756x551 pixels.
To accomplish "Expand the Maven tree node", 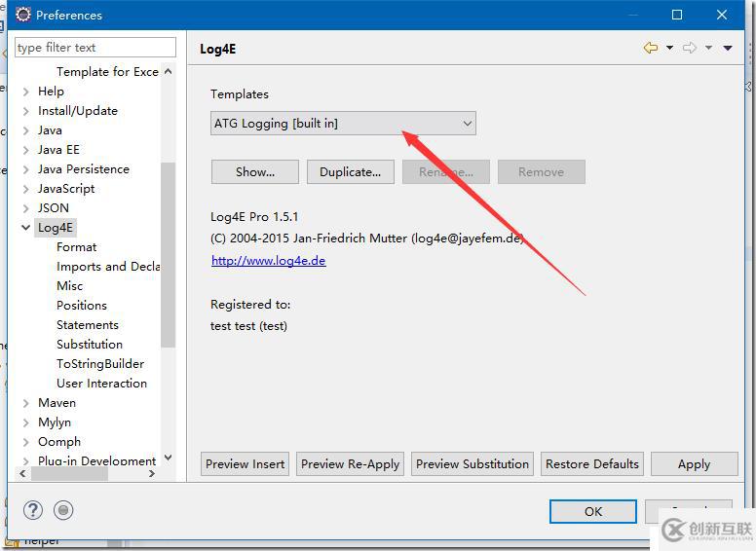I will pyautogui.click(x=26, y=403).
